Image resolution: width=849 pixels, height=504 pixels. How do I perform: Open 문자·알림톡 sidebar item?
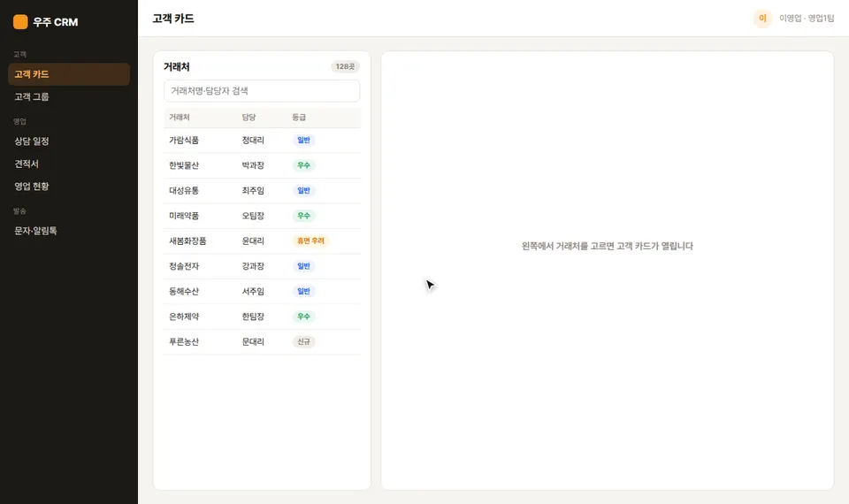69,231
